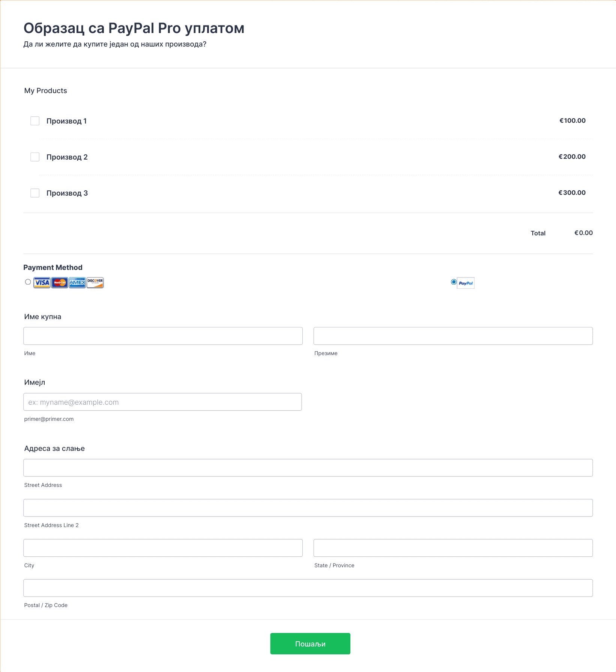
Task: Click the Street Address Line 2 field
Action: [308, 508]
